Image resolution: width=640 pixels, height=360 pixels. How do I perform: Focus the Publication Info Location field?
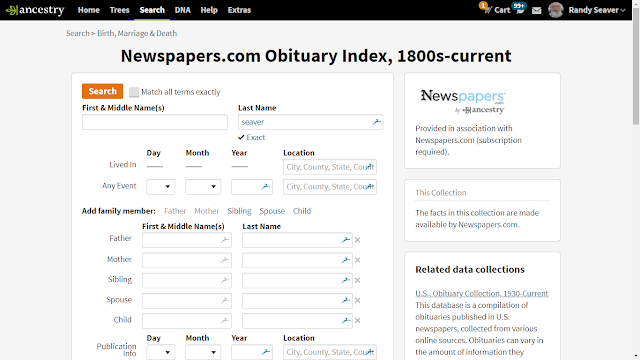coord(330,352)
